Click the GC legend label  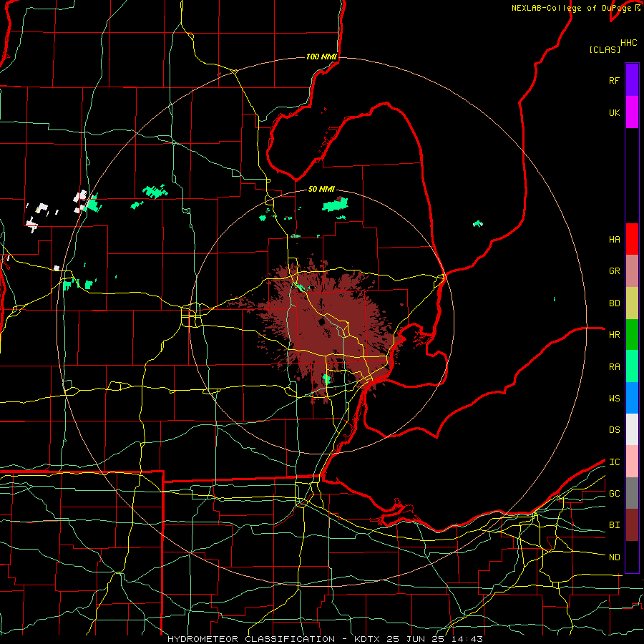(x=614, y=494)
